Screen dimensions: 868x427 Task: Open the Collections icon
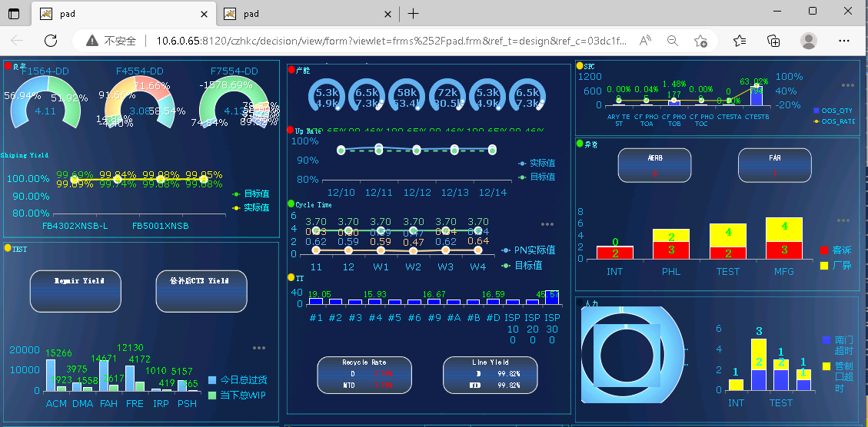[x=773, y=41]
